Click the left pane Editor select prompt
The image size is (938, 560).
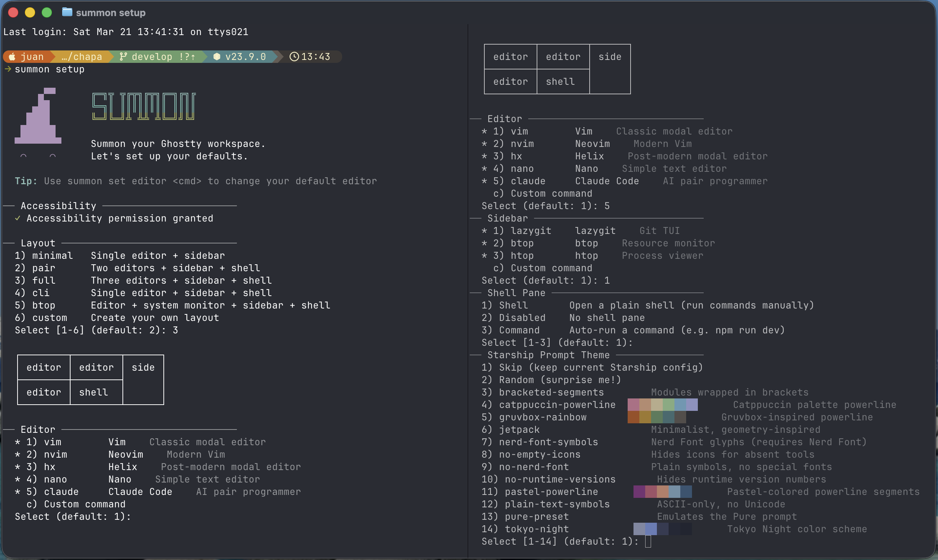click(x=72, y=516)
